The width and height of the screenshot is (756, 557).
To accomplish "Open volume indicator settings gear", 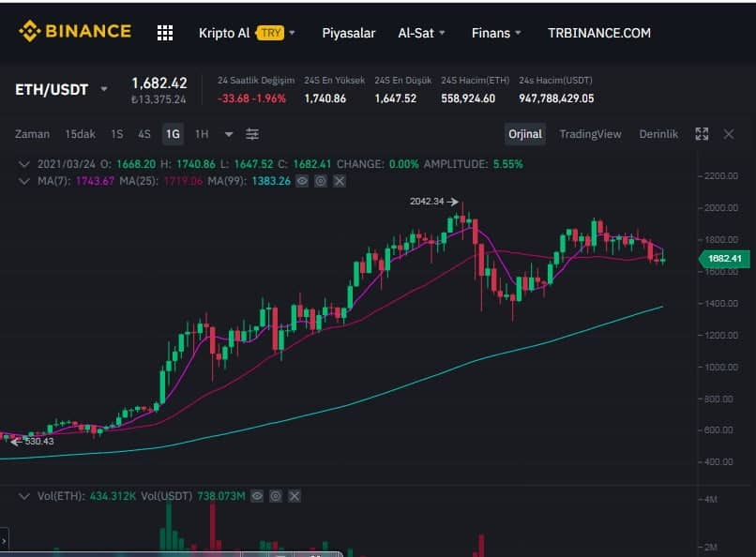I will pyautogui.click(x=276, y=495).
